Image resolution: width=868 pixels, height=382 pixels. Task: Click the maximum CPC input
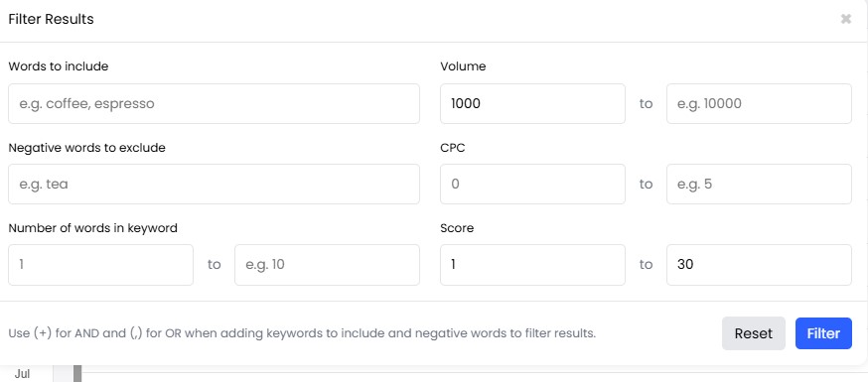[x=759, y=184]
